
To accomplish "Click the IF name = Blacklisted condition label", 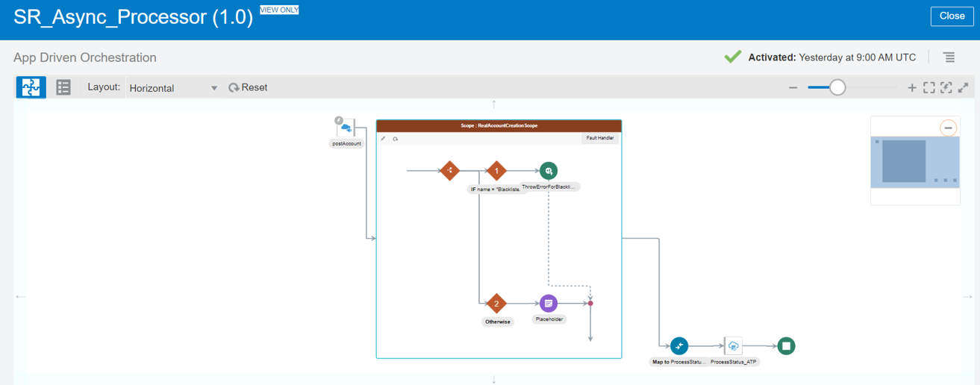I will tap(495, 190).
